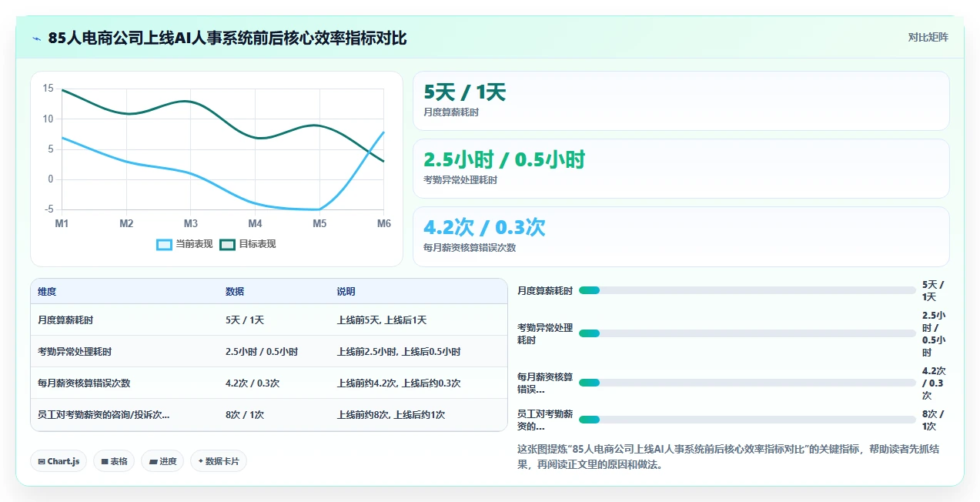This screenshot has height=502, width=980.
Task: Click the 表格 tag chip
Action: click(114, 461)
